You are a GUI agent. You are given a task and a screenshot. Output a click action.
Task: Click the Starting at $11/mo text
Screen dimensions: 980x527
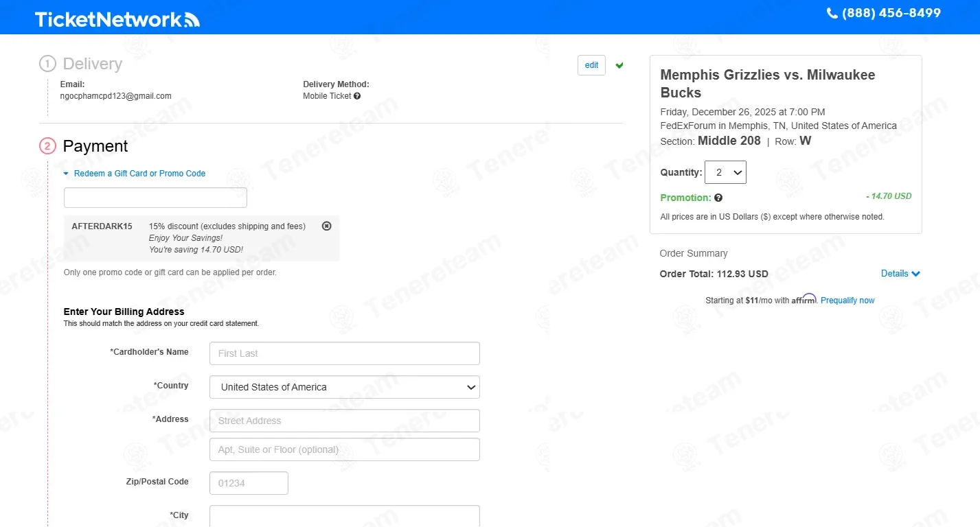(747, 301)
